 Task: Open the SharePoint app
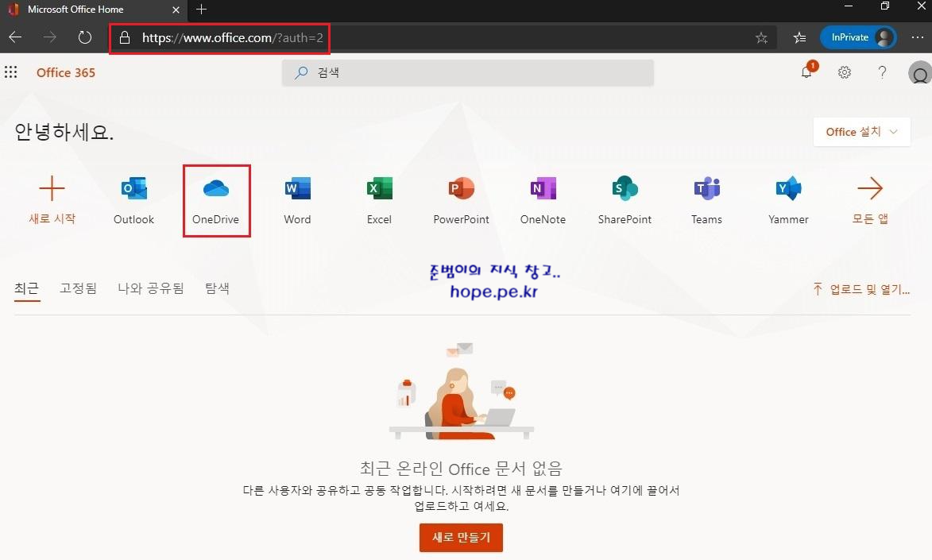coord(625,200)
